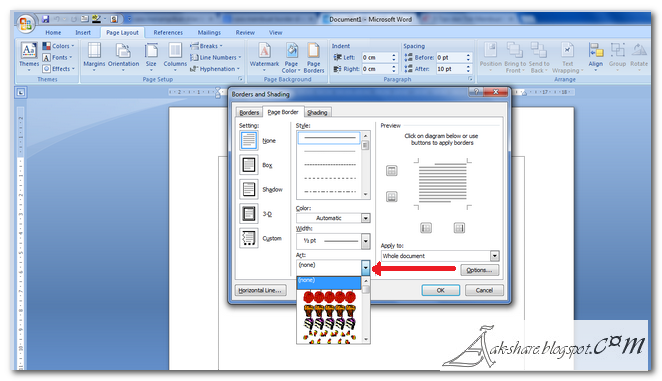Open the border Color dropdown
The image size is (662, 381).
tap(333, 218)
